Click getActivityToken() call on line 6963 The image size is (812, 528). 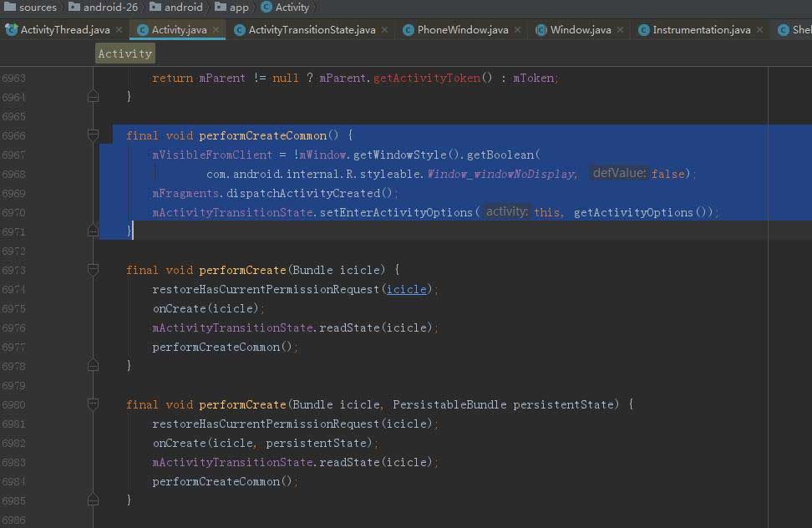433,79
